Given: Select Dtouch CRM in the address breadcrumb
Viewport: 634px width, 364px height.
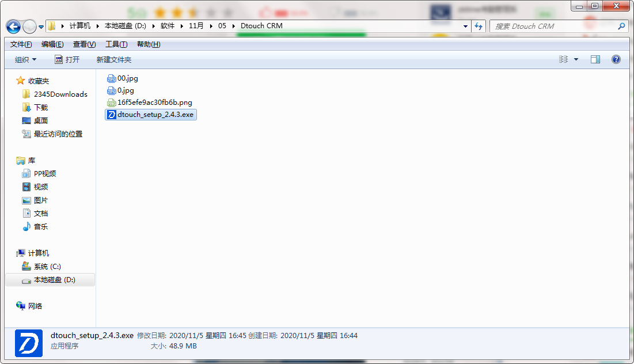Looking at the screenshot, I should [261, 26].
